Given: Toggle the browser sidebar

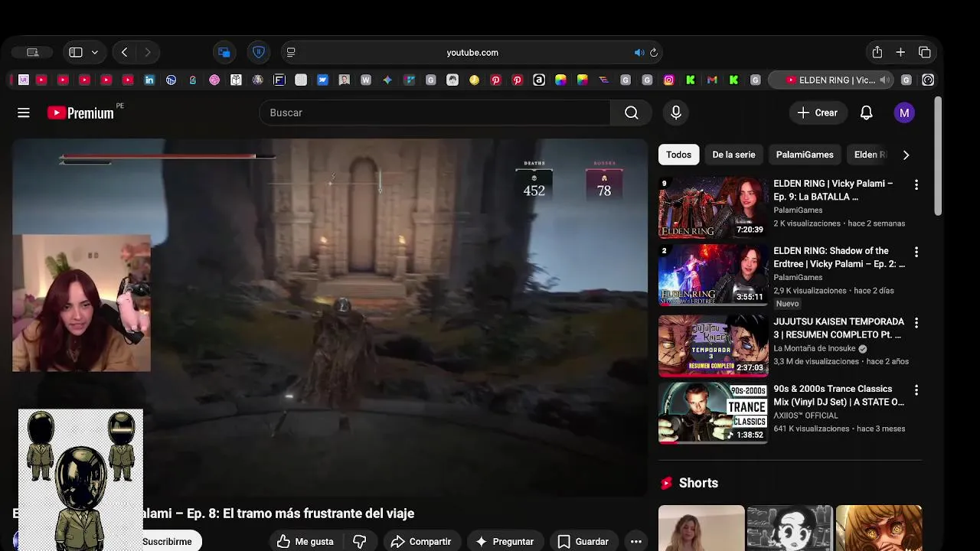Looking at the screenshot, I should pos(76,52).
